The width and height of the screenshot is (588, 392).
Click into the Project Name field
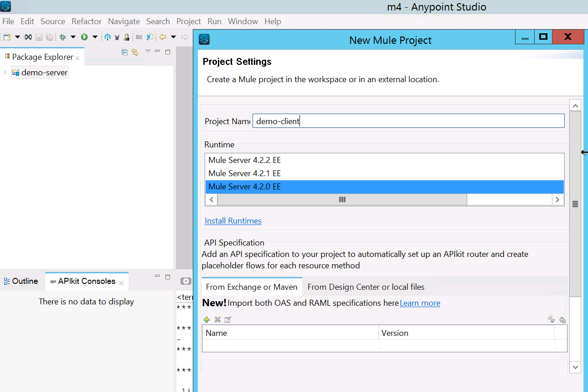(408, 121)
